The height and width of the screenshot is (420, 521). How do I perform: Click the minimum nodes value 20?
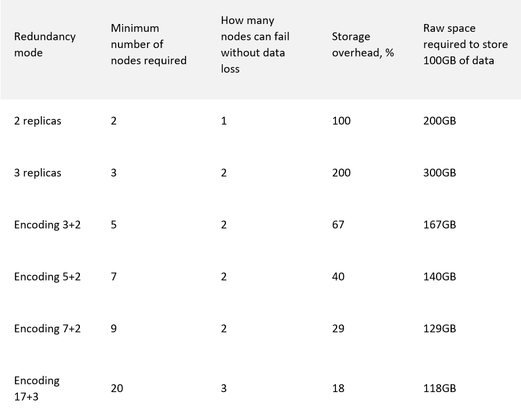point(117,389)
